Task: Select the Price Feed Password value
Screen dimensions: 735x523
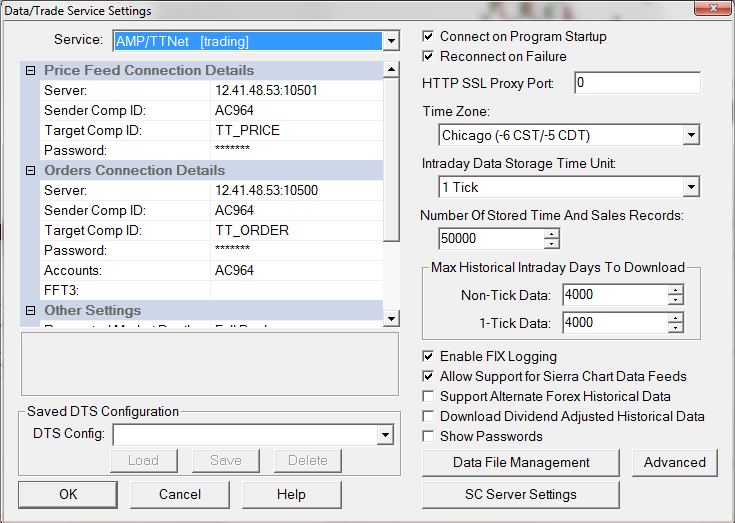Action: (x=297, y=150)
